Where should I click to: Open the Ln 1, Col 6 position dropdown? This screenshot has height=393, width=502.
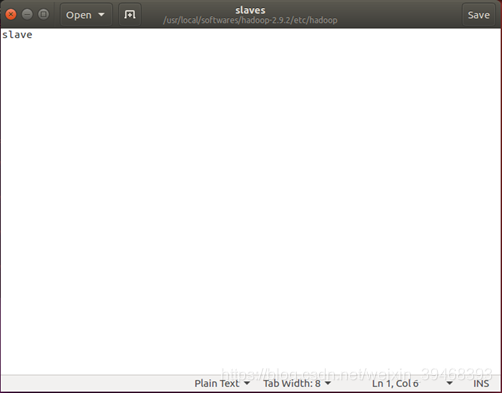(x=412, y=383)
